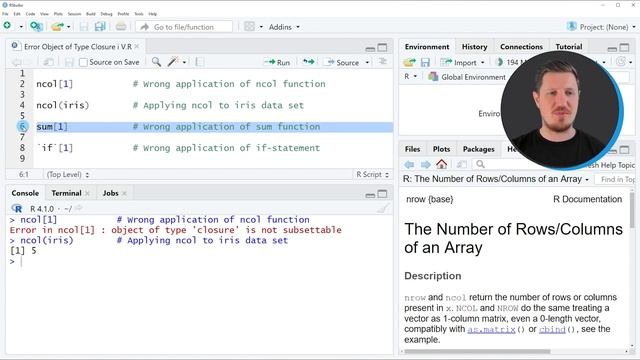Open the R Script file type selector
The width and height of the screenshot is (640, 360).
[373, 174]
